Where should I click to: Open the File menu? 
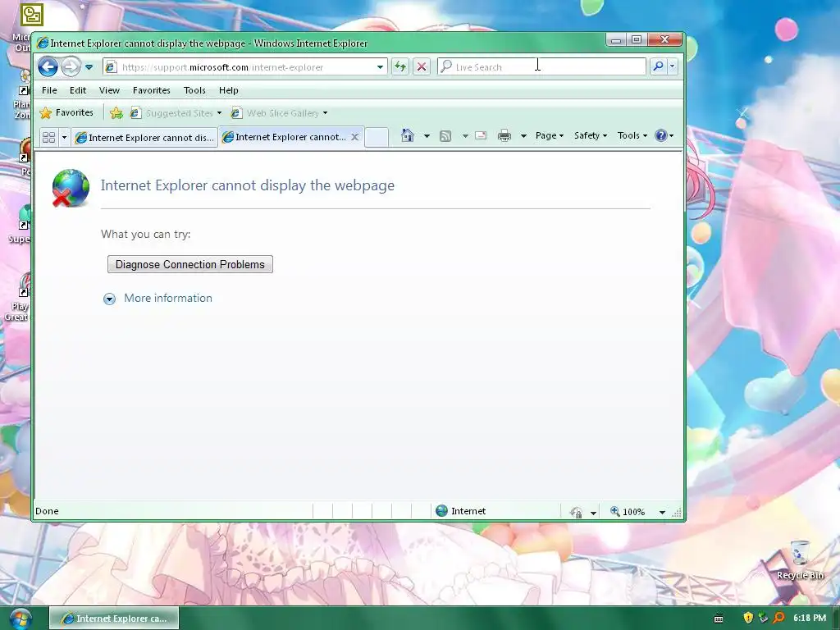pyautogui.click(x=49, y=90)
